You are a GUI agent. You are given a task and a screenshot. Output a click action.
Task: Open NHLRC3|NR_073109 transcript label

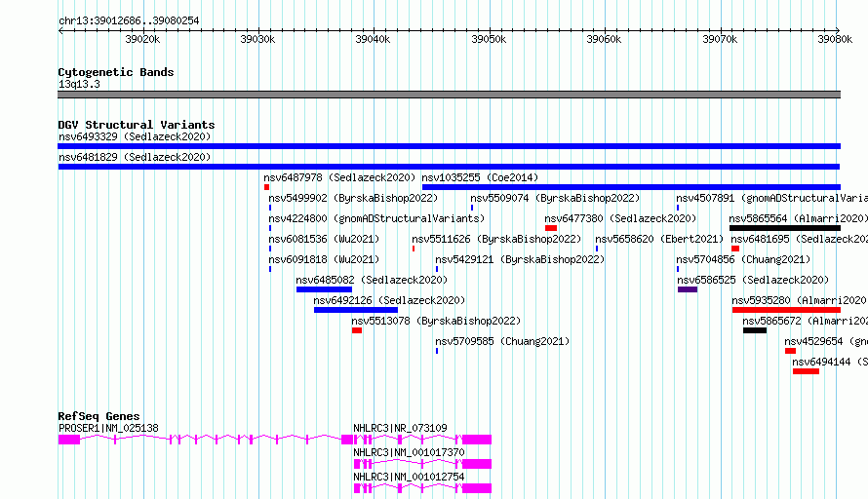400,428
